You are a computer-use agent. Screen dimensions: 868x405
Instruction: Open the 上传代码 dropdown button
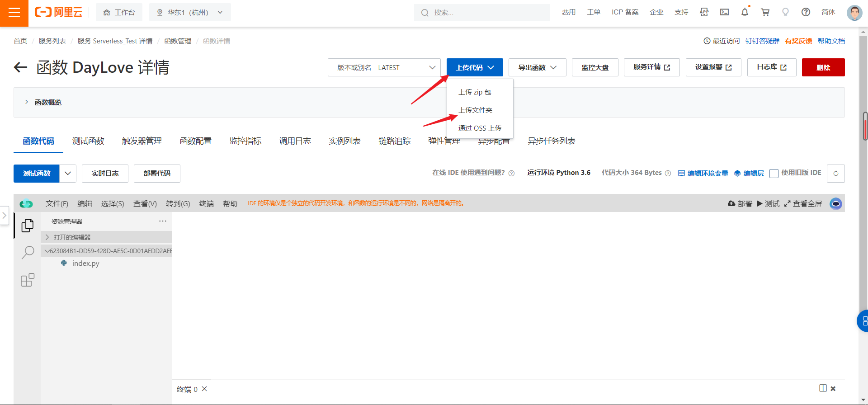click(x=475, y=67)
